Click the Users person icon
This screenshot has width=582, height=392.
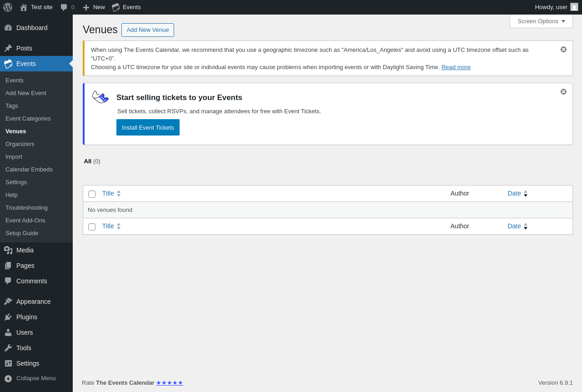[8, 332]
